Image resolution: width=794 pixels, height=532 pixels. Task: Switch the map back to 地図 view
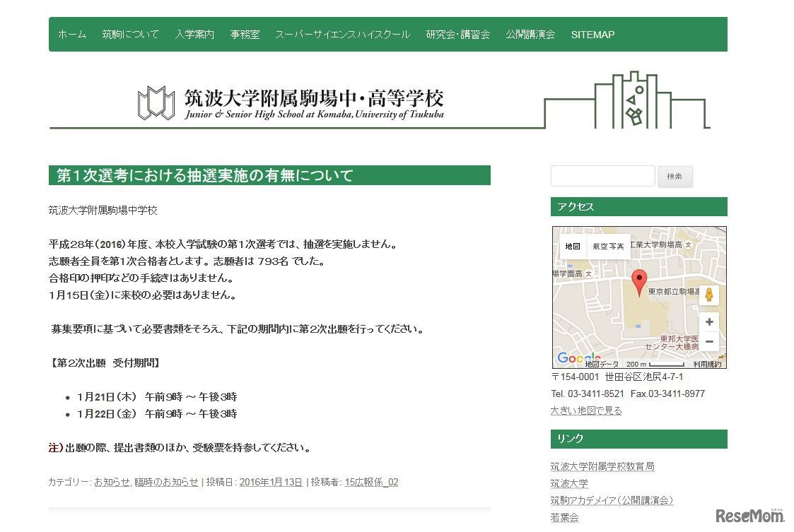(573, 246)
